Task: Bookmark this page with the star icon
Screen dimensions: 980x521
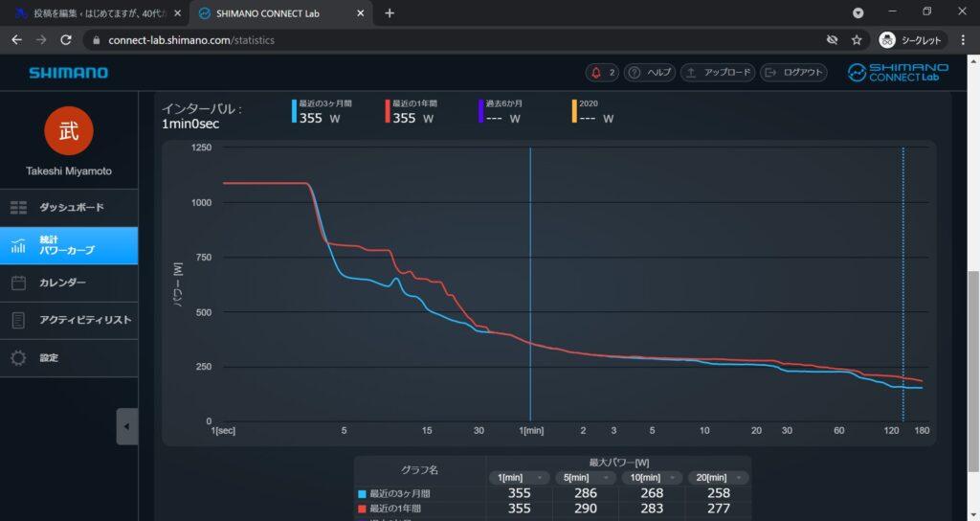Action: (x=857, y=40)
